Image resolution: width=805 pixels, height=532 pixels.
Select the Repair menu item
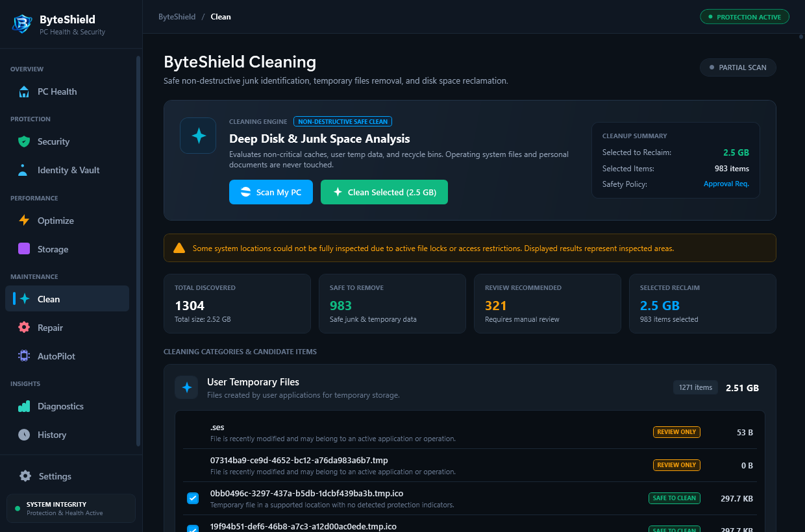pyautogui.click(x=67, y=328)
